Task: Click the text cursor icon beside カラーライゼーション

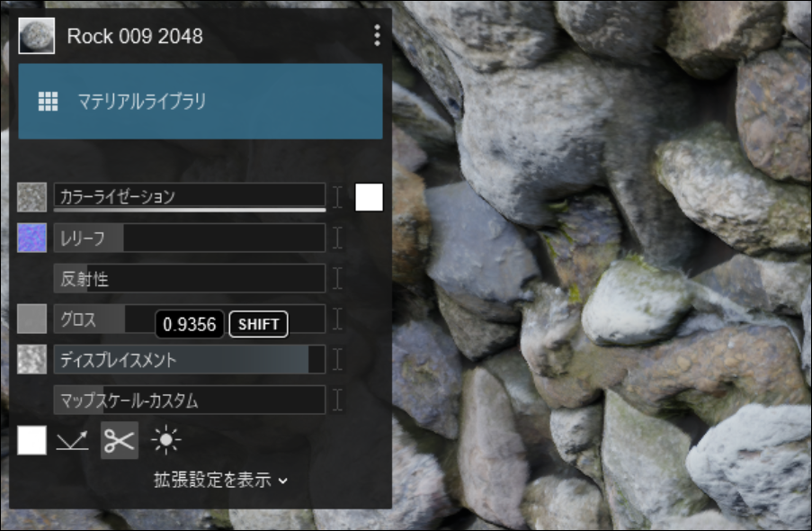Action: (x=337, y=197)
